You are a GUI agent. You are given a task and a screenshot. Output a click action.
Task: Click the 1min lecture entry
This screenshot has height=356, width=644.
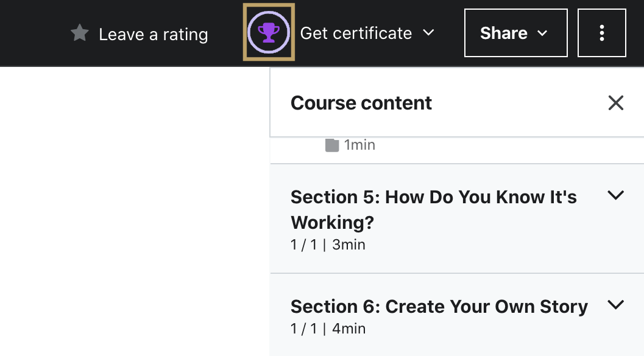coord(359,145)
